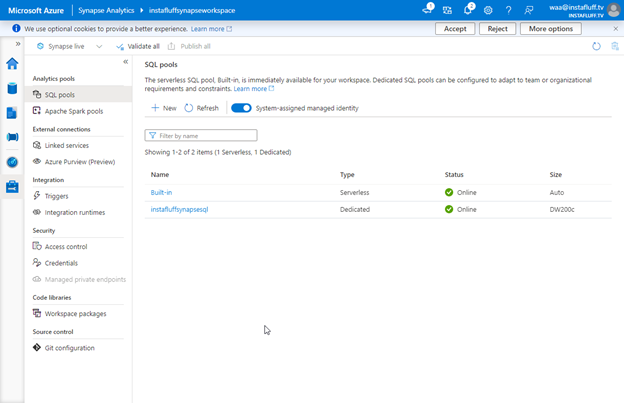Open the user account avatar

coord(614,10)
